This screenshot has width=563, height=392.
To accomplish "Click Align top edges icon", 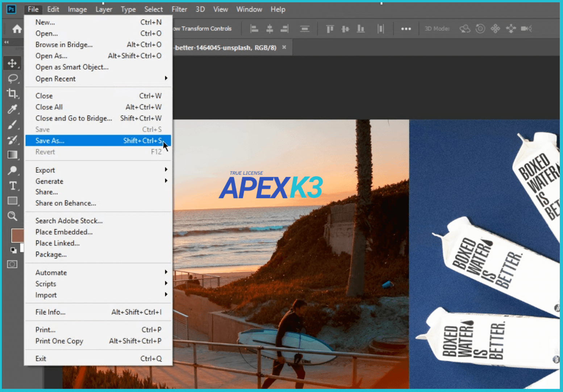I will click(x=330, y=29).
